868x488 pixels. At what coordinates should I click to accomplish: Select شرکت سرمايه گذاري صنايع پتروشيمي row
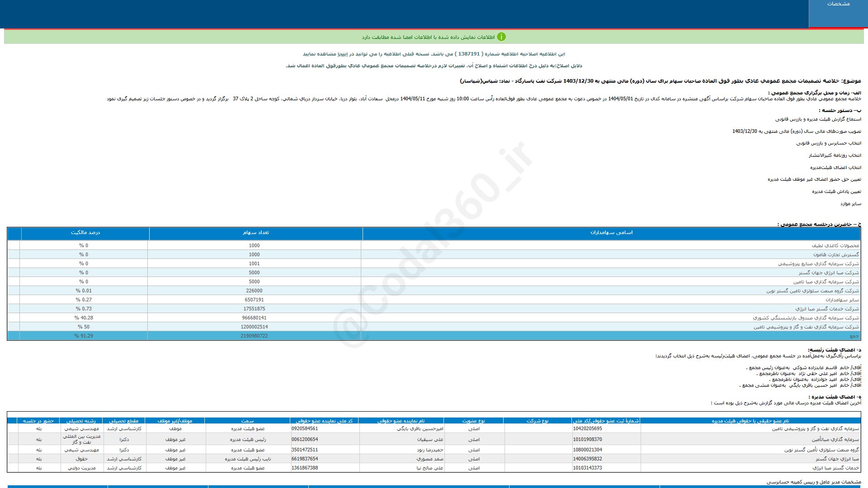pyautogui.click(x=818, y=264)
